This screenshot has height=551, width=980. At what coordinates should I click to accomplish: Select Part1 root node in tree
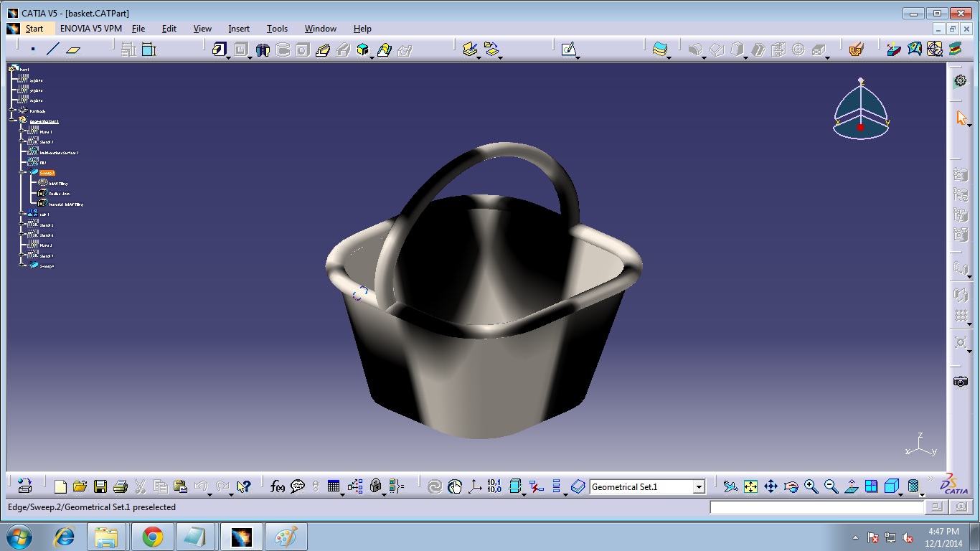(x=24, y=70)
